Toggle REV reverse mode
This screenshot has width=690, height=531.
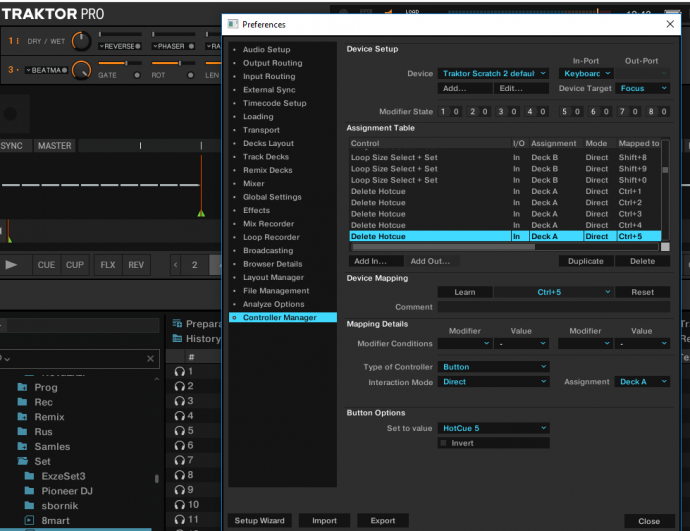coord(136,265)
